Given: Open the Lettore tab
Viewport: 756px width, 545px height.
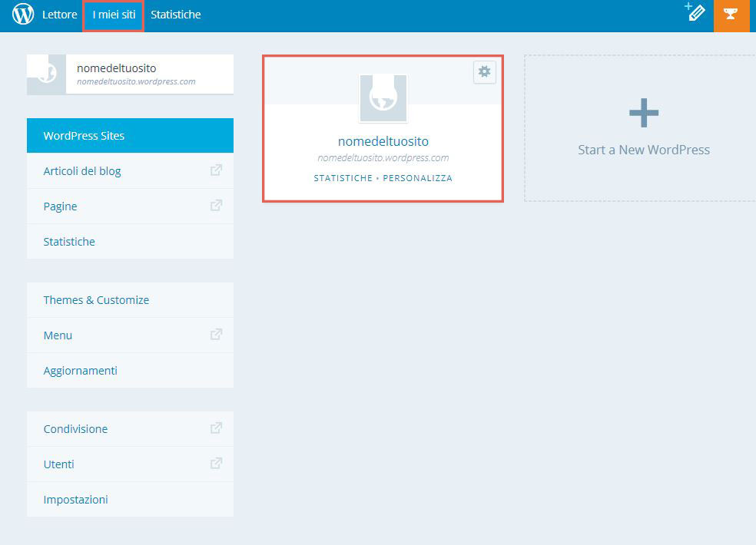Looking at the screenshot, I should [x=59, y=15].
